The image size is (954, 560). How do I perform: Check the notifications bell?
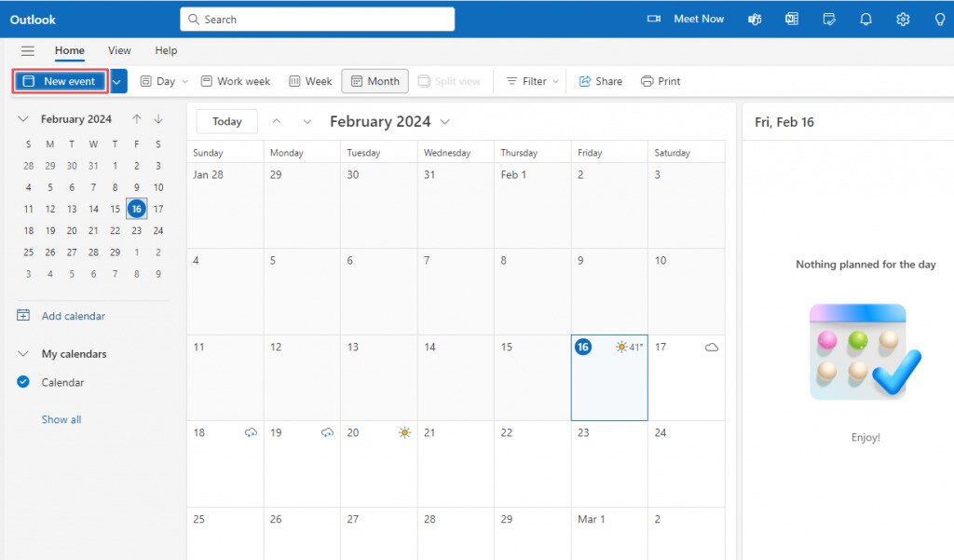(x=865, y=19)
